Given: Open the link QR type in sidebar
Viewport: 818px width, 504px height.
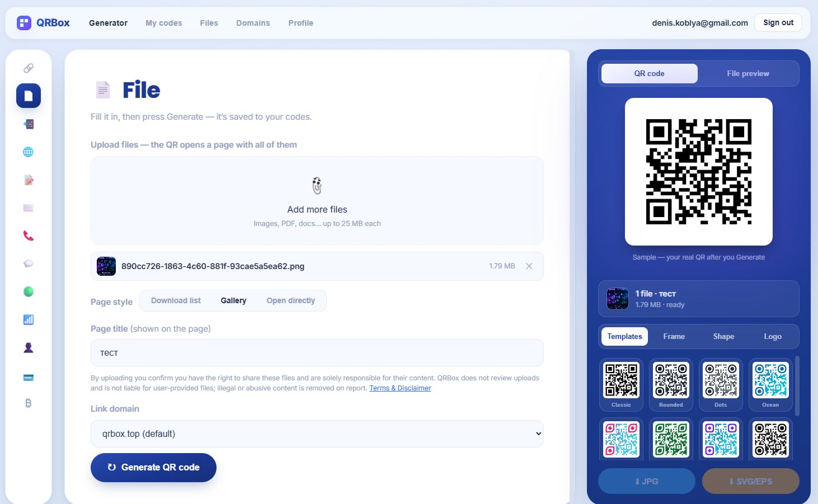Looking at the screenshot, I should [29, 68].
